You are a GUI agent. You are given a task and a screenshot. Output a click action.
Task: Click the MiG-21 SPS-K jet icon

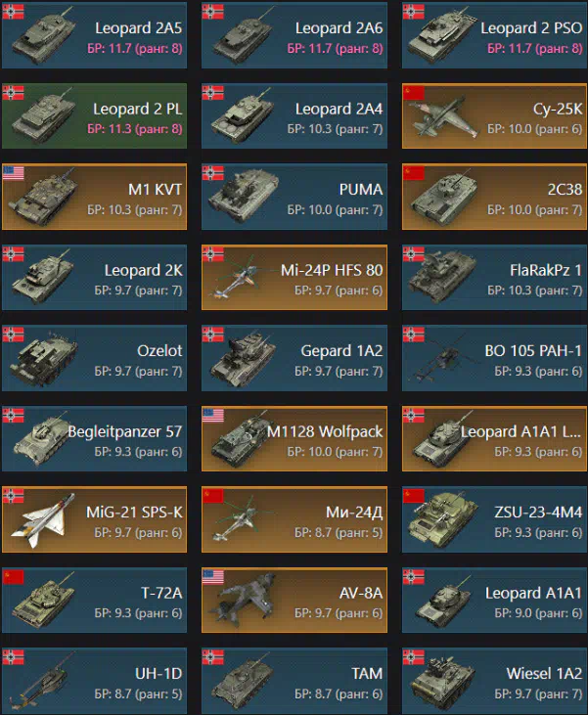(x=43, y=519)
